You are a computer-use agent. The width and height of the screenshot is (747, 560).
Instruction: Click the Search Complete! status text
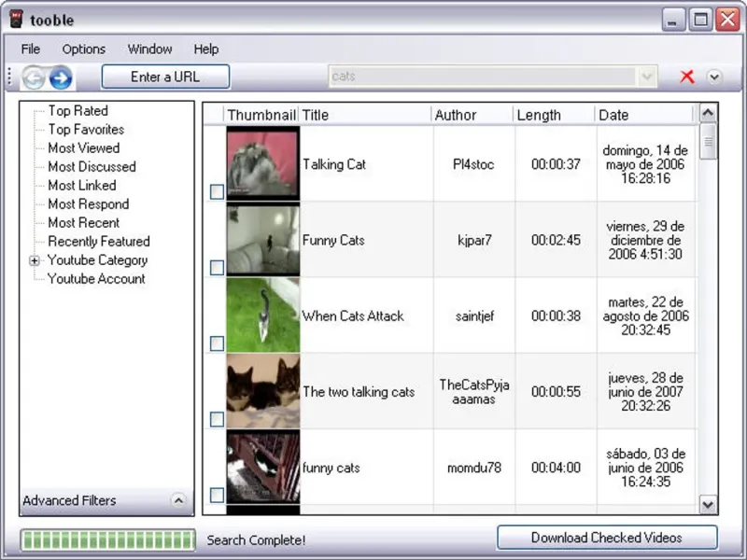[x=256, y=540]
